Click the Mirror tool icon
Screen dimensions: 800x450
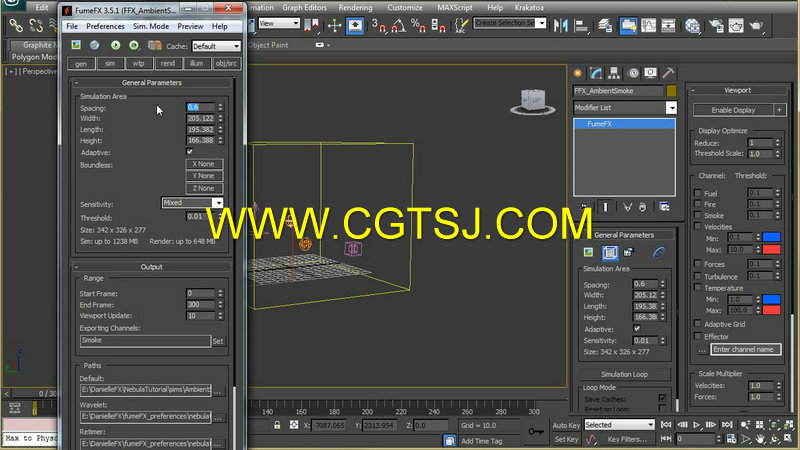pyautogui.click(x=560, y=26)
